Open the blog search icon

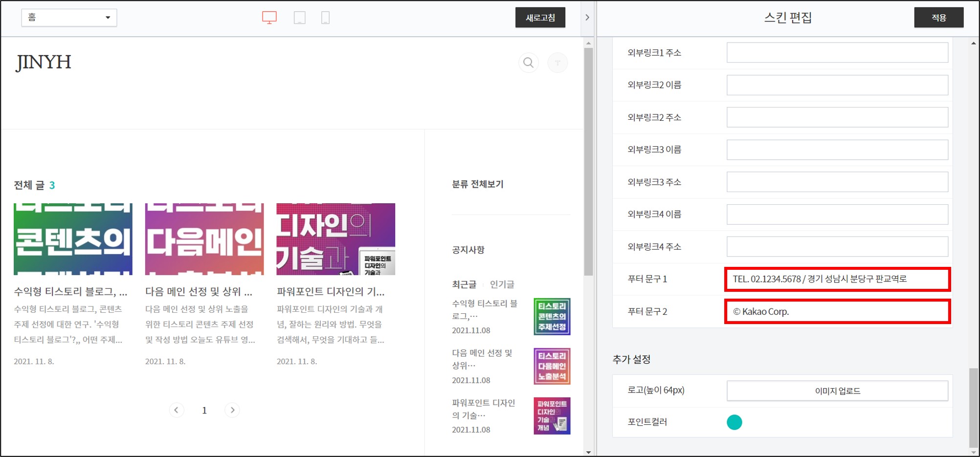[x=528, y=63]
